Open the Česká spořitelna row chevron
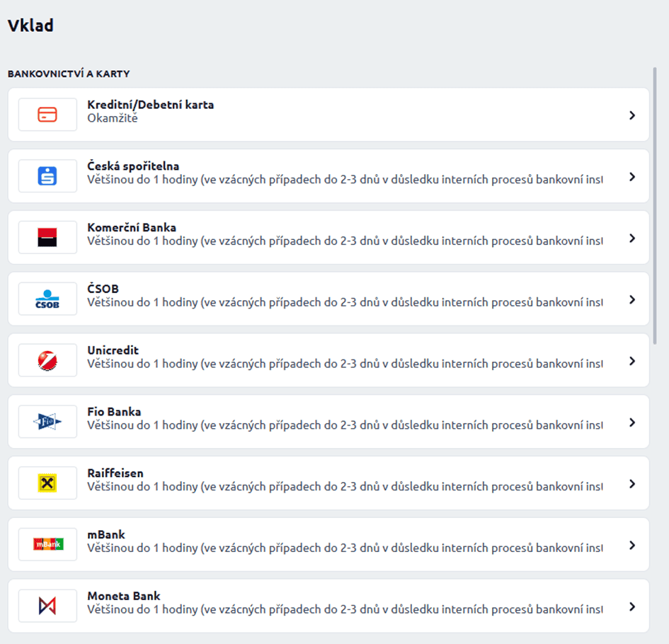This screenshot has height=644, width=669. pos(632,176)
